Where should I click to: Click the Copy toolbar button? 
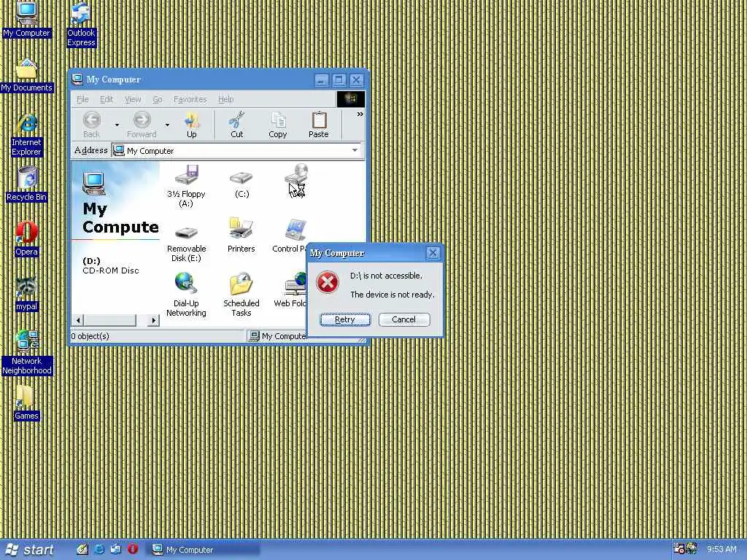[x=278, y=125]
